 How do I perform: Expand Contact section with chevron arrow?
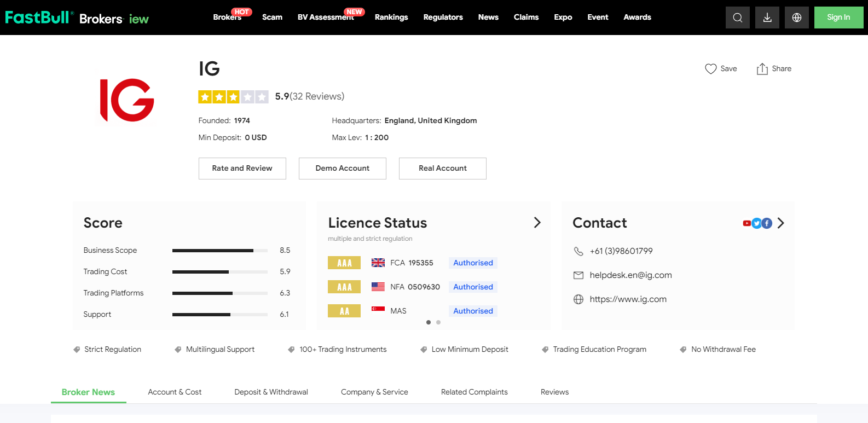click(x=780, y=223)
